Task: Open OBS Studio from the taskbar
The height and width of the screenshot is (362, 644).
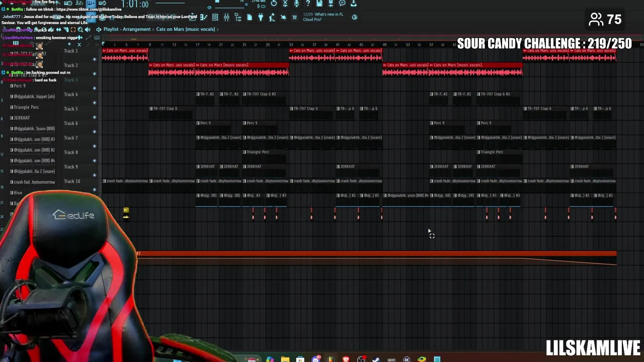Action: [x=361, y=359]
